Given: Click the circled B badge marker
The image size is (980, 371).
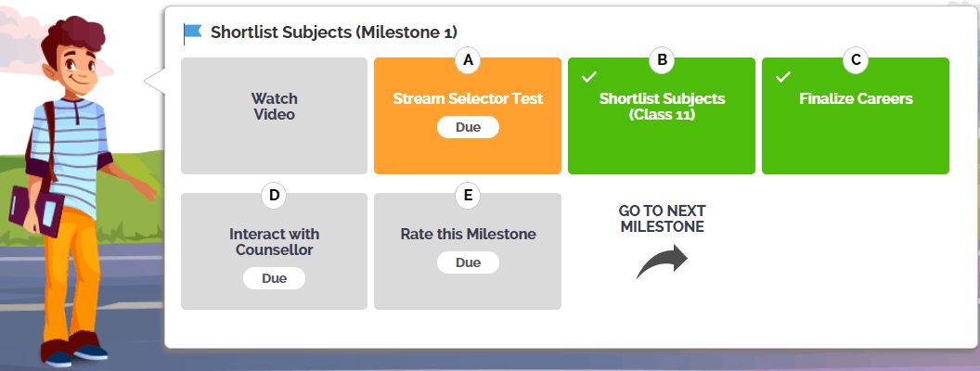Looking at the screenshot, I should pos(662,60).
